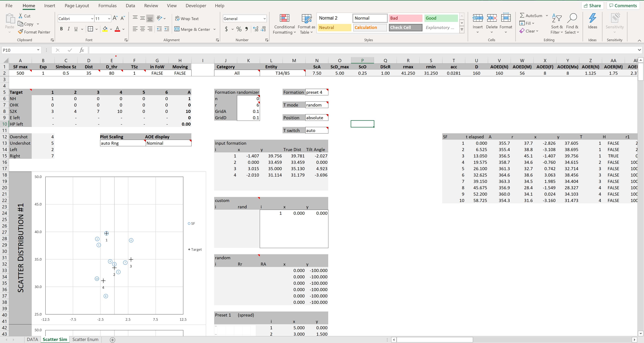The image size is (644, 343).
Task: Open the Ideas pane
Action: 592,21
